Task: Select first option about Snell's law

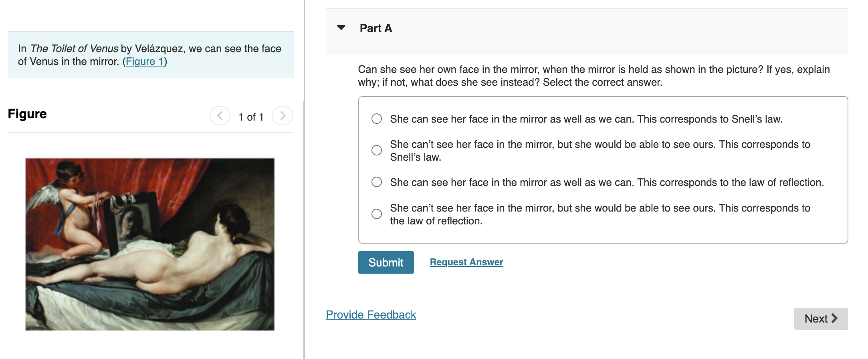Action: [x=377, y=119]
